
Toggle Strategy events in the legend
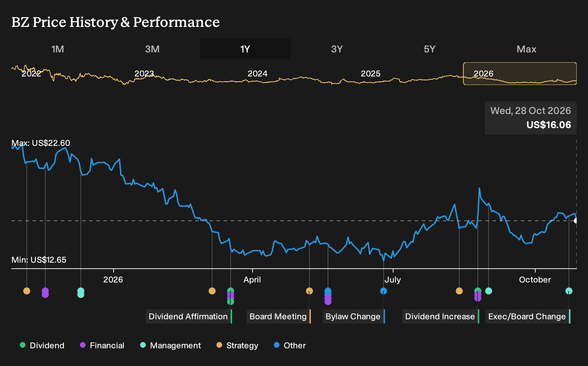coord(237,345)
